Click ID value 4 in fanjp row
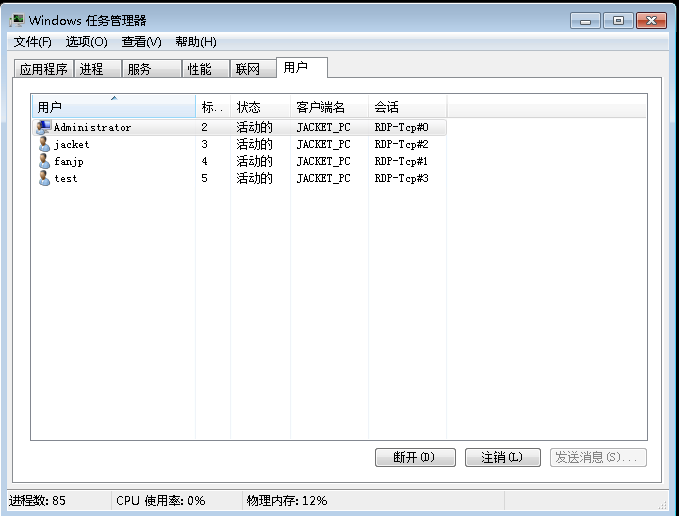Screen dimensions: 679x516 [204, 161]
